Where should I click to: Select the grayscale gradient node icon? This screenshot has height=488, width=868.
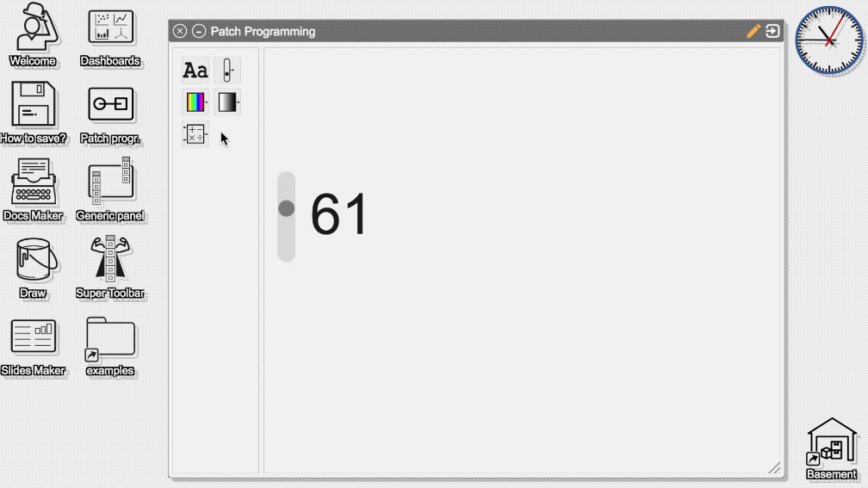(227, 102)
